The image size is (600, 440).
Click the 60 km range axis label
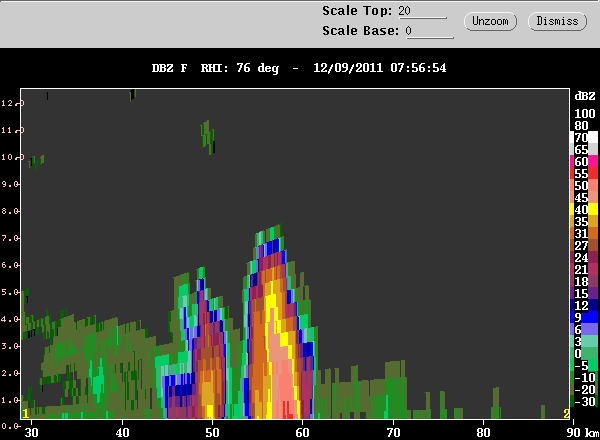302,432
